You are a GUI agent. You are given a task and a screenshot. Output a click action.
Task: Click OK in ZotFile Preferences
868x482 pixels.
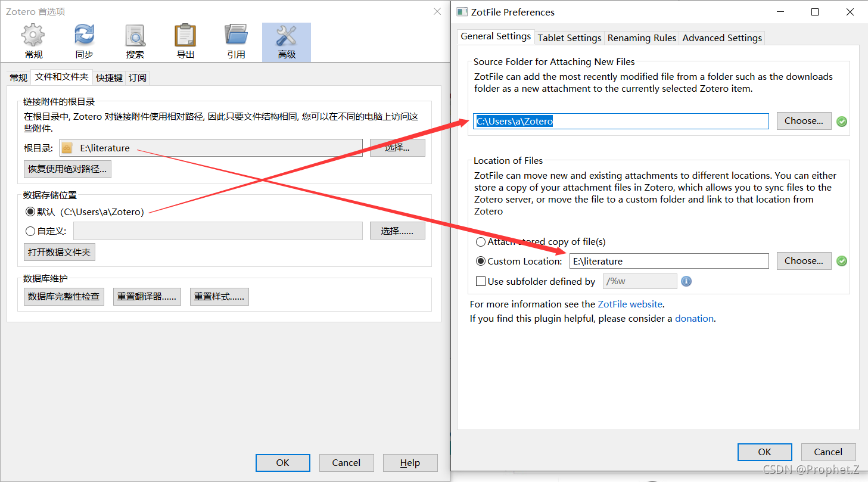(x=765, y=452)
